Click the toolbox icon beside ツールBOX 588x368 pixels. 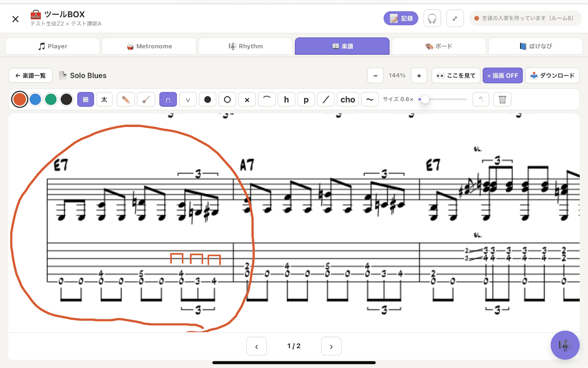(x=36, y=14)
